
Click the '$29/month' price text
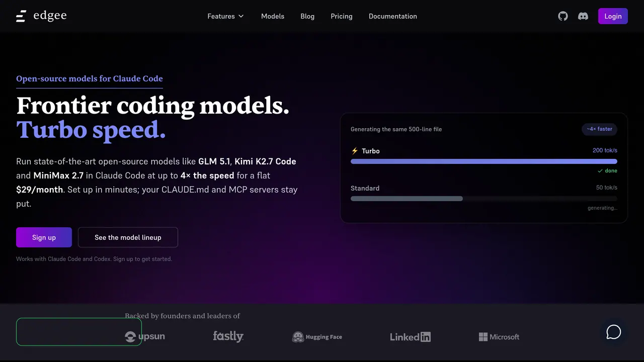39,190
